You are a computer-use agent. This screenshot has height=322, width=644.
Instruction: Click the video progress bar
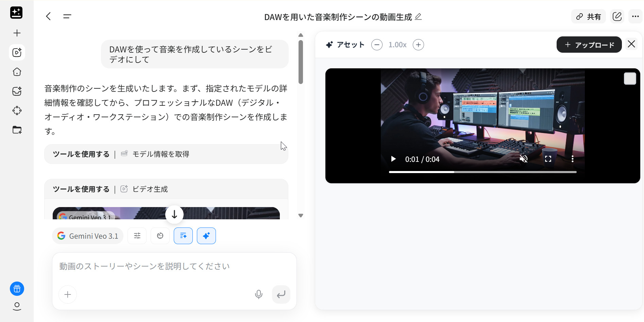tap(482, 172)
